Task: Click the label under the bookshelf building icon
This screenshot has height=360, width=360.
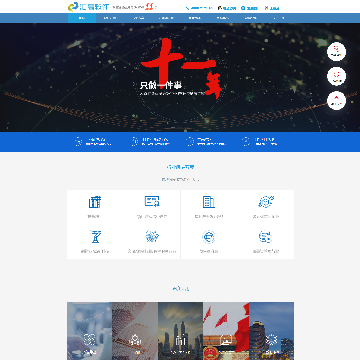Action: pyautogui.click(x=94, y=217)
